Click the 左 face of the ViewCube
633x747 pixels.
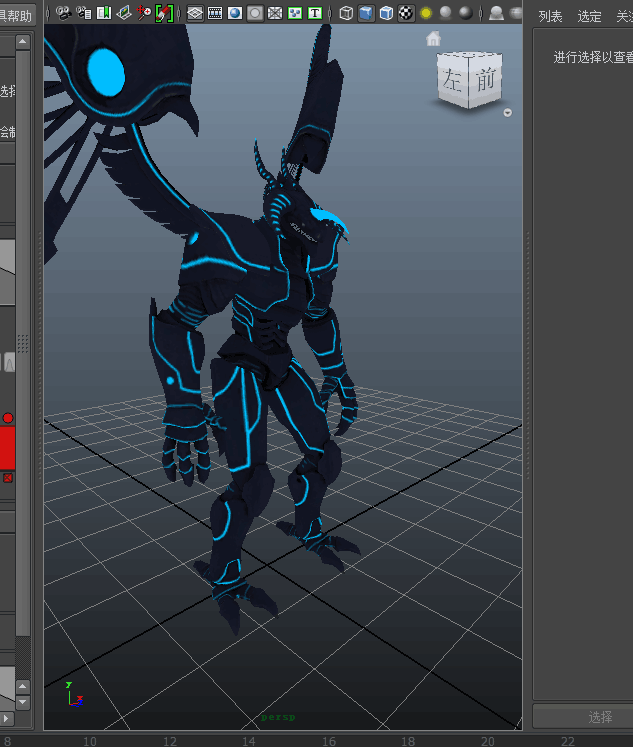(x=452, y=80)
